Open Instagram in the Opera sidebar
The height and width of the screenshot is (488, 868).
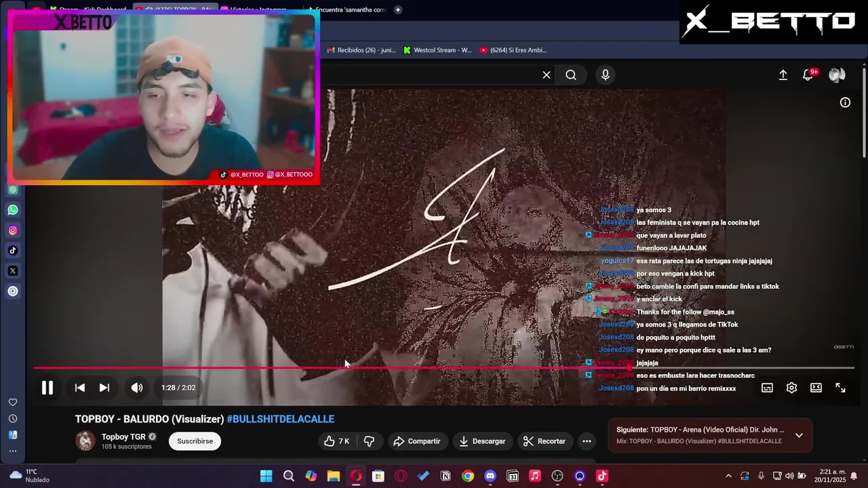(x=13, y=230)
